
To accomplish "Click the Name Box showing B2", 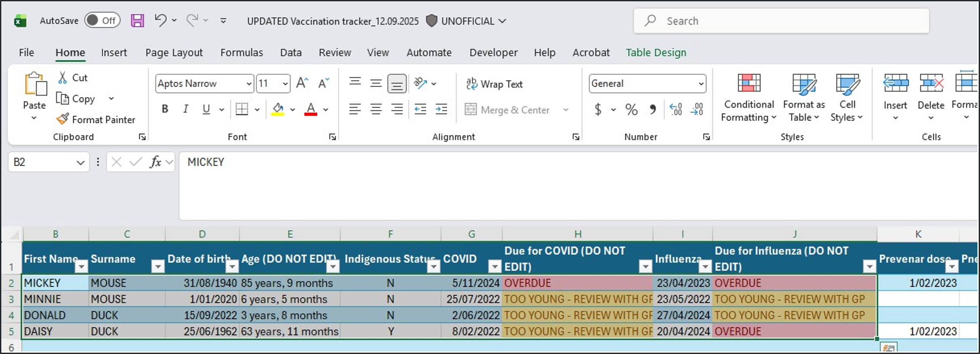I will click(48, 162).
